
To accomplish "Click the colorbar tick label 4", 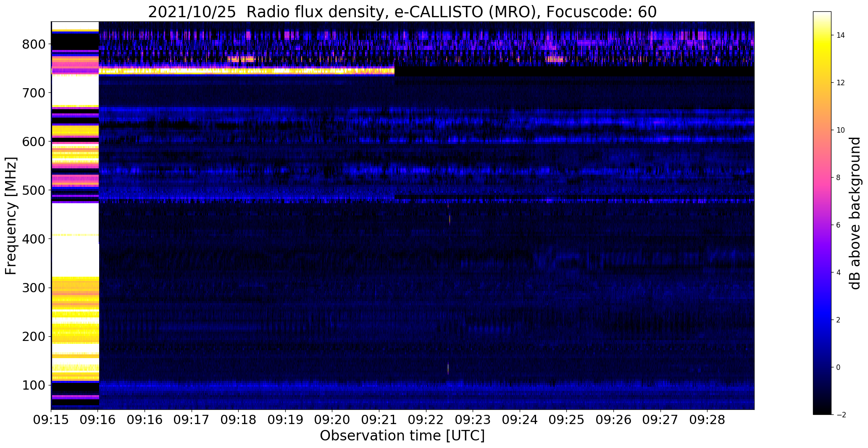I will [x=838, y=272].
